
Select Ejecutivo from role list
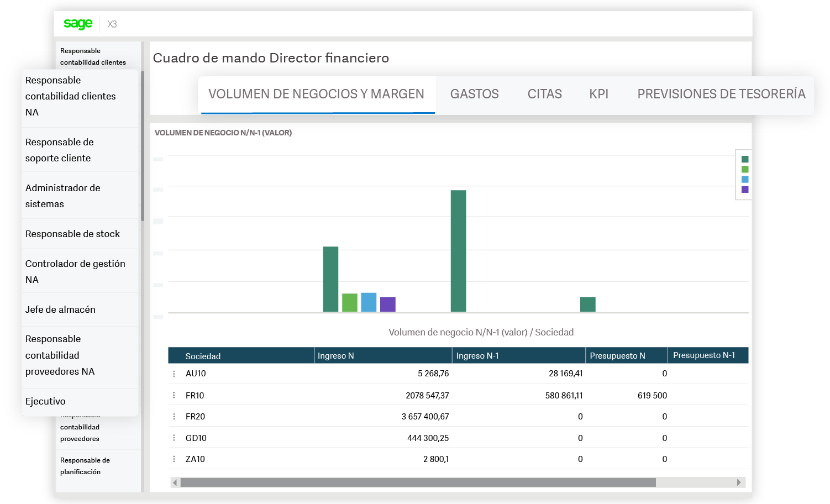(x=45, y=401)
